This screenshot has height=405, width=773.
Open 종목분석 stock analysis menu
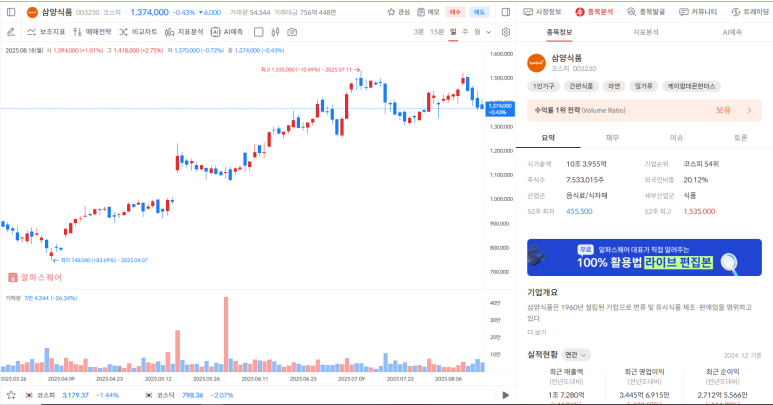[x=594, y=12]
